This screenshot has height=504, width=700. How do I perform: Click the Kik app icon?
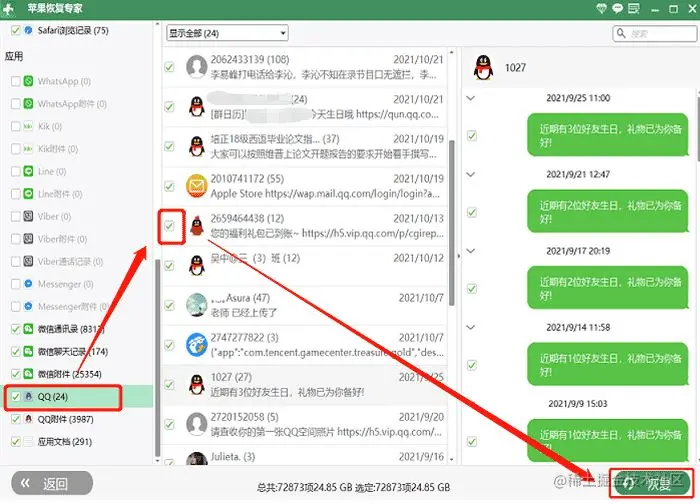[28, 126]
